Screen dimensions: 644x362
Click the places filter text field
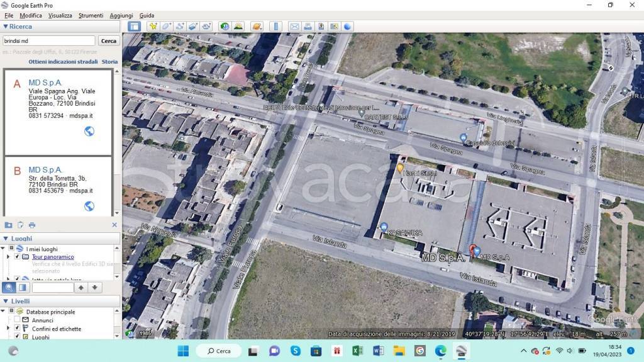click(53, 288)
